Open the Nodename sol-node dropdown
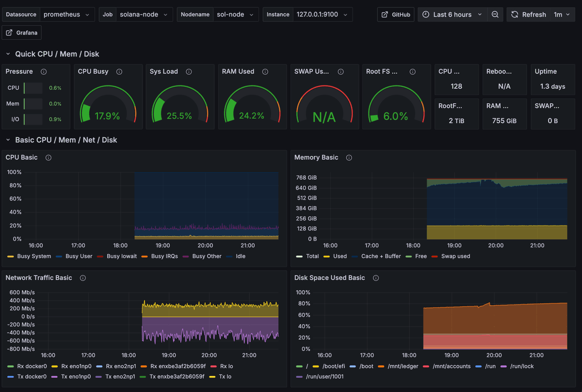The width and height of the screenshot is (582, 392). 235,15
